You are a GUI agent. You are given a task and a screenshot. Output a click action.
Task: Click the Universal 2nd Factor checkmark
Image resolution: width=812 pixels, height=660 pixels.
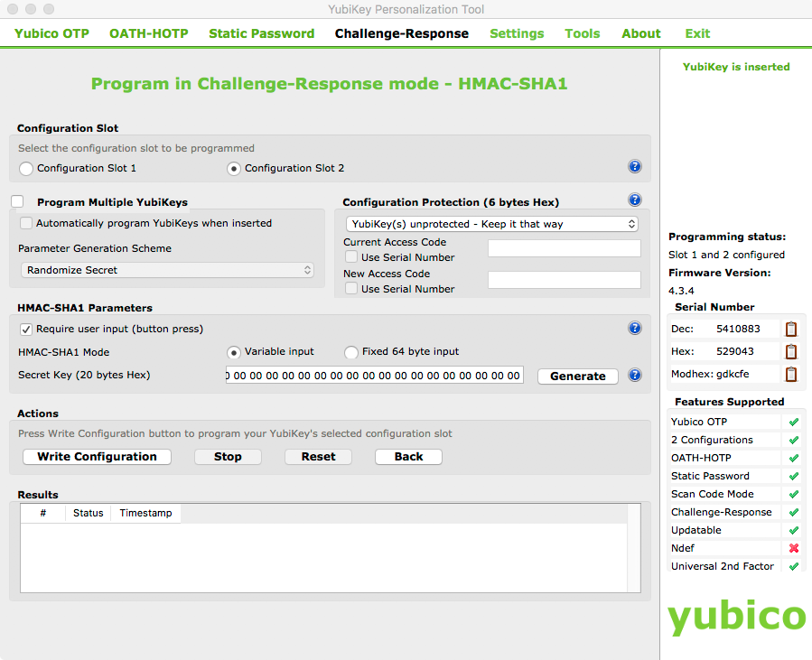(x=793, y=566)
